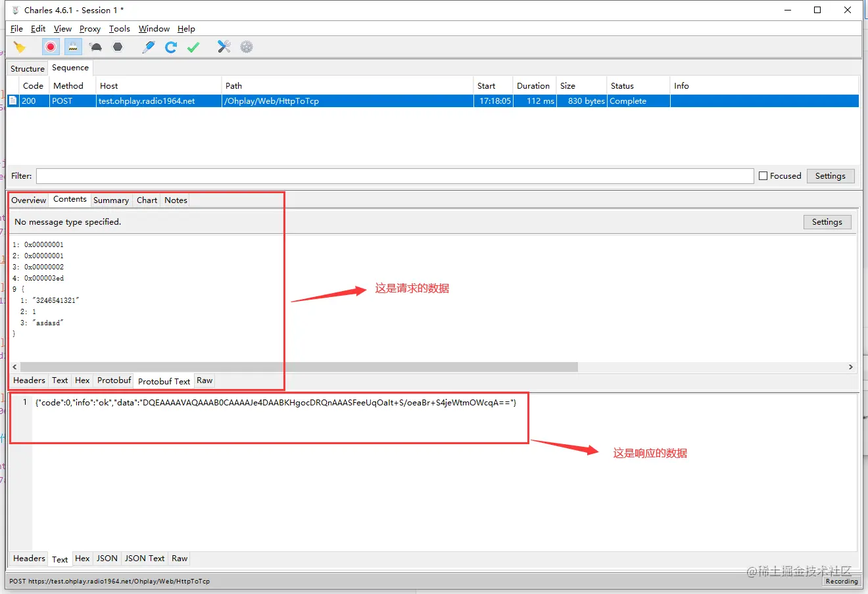The image size is (868, 594).
Task: Toggle the red Recording button
Action: [x=51, y=47]
